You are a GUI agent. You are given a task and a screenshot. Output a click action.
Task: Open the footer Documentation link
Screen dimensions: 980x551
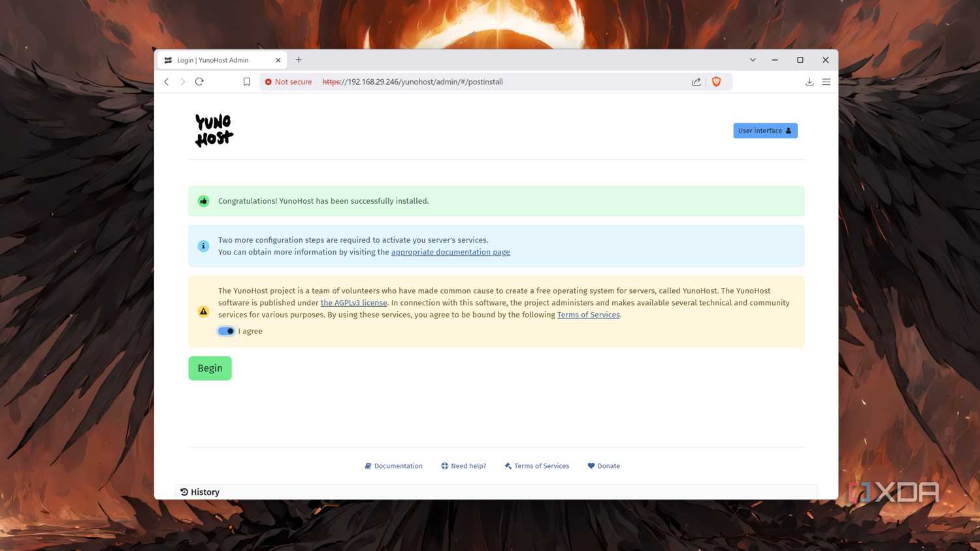pos(393,466)
